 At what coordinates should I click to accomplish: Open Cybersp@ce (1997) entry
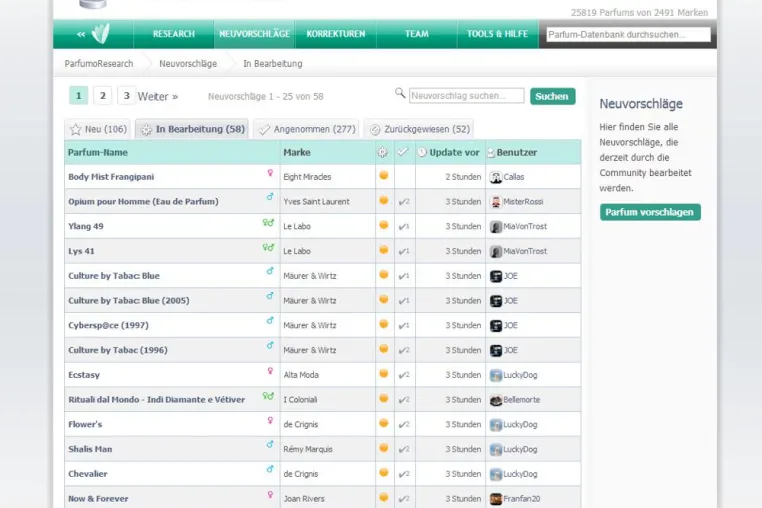[x=108, y=326]
